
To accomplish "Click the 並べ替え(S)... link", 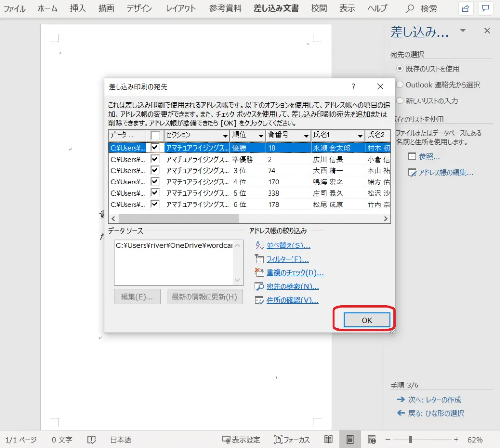I will point(288,245).
